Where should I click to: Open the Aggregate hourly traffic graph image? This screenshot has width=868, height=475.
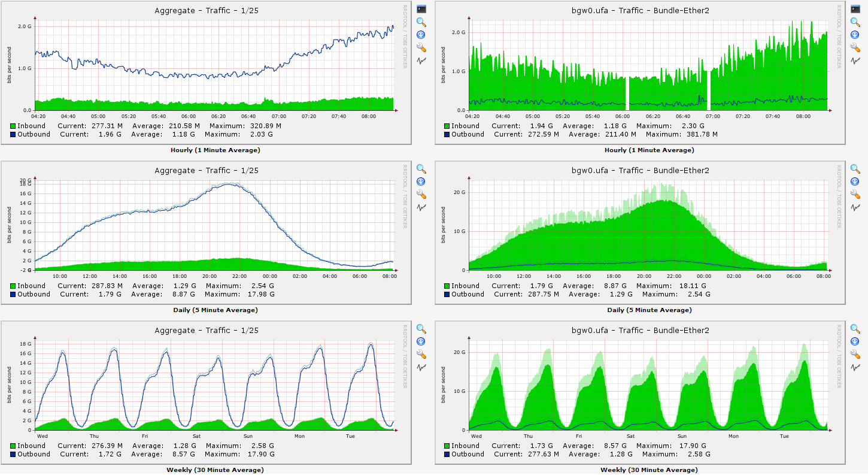coord(207,72)
